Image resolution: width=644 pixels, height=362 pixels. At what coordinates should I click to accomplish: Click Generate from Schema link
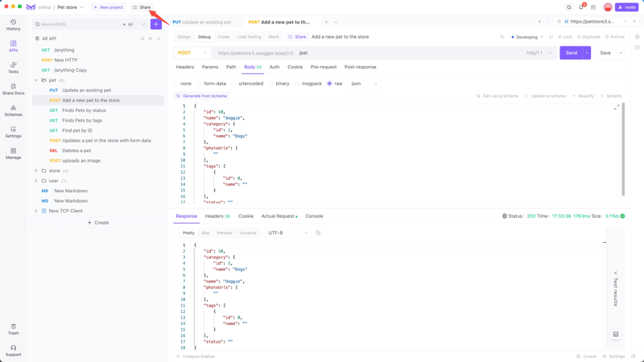202,96
